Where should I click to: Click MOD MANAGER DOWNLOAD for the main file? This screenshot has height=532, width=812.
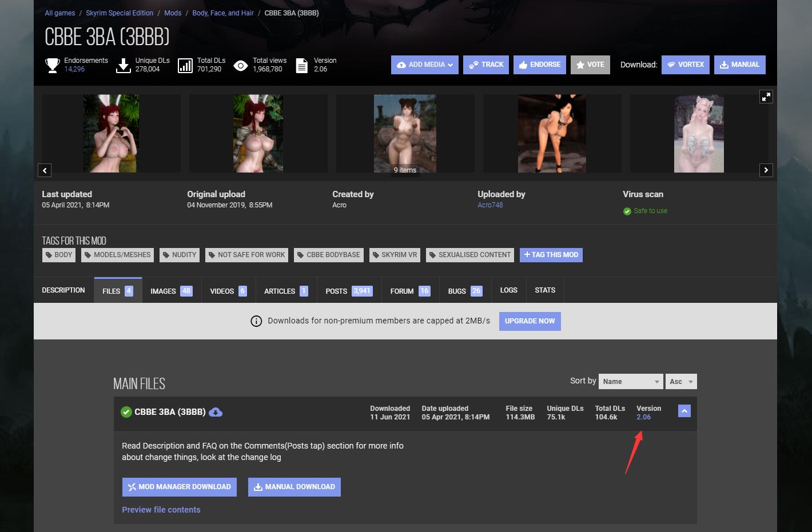(180, 487)
